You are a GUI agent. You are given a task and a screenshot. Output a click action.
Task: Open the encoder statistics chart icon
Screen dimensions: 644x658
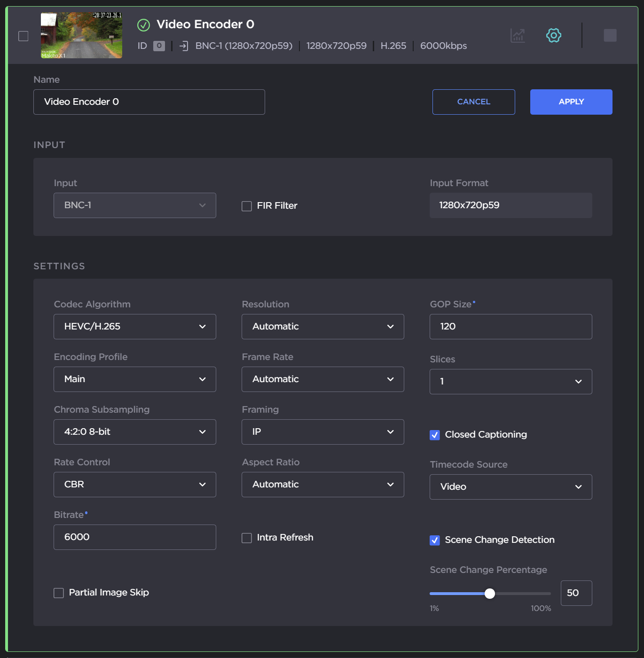517,35
